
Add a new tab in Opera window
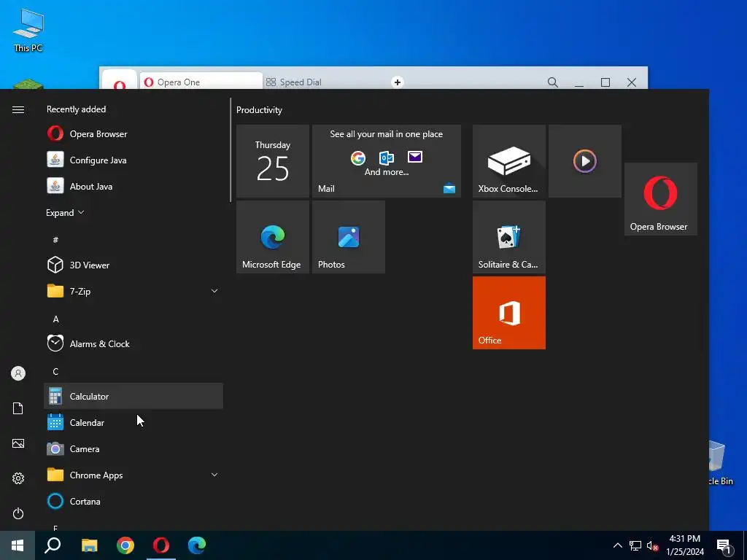(398, 82)
